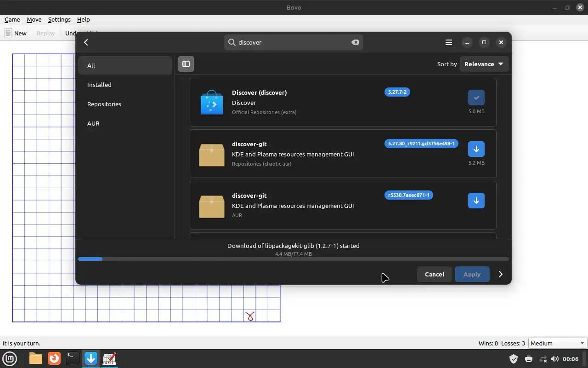The height and width of the screenshot is (368, 588).
Task: Click the libpackagekit-glib download status text
Action: [x=294, y=246]
